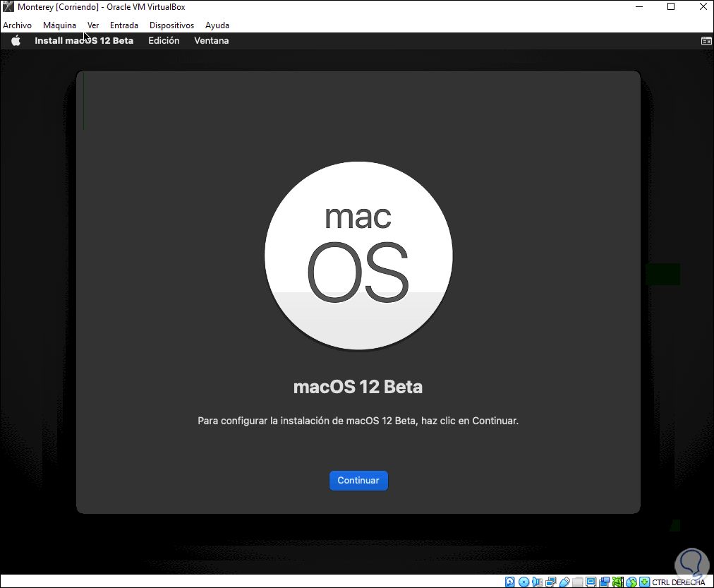This screenshot has width=714, height=588.
Task: Minimize the Monterey VirtualBox window
Action: pos(639,6)
